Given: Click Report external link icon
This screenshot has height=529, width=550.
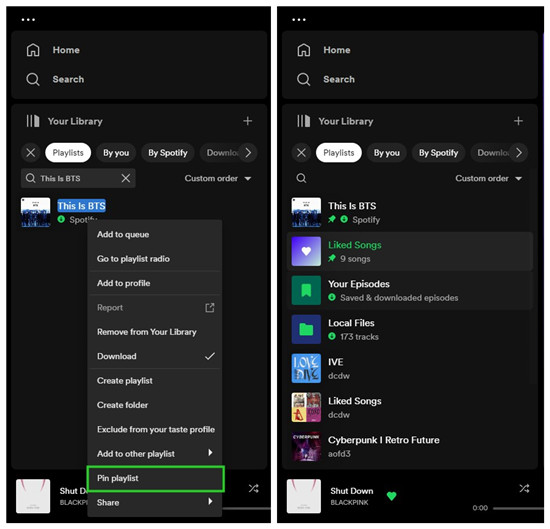Looking at the screenshot, I should [210, 308].
